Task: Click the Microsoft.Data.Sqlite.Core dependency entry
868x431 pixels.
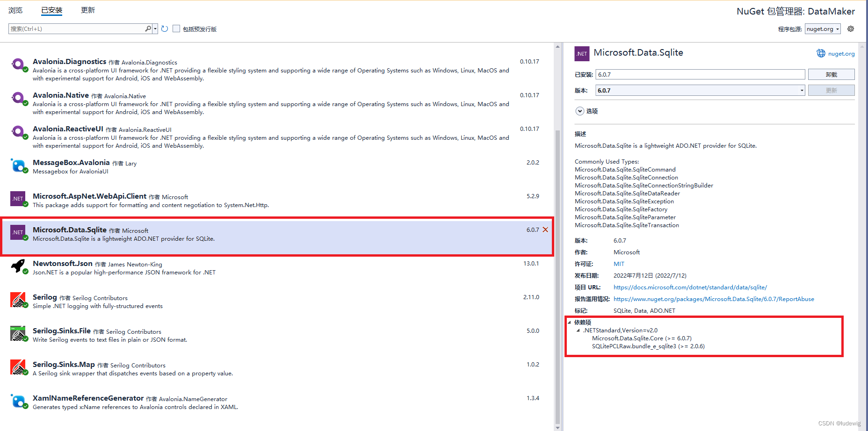Action: (x=642, y=338)
